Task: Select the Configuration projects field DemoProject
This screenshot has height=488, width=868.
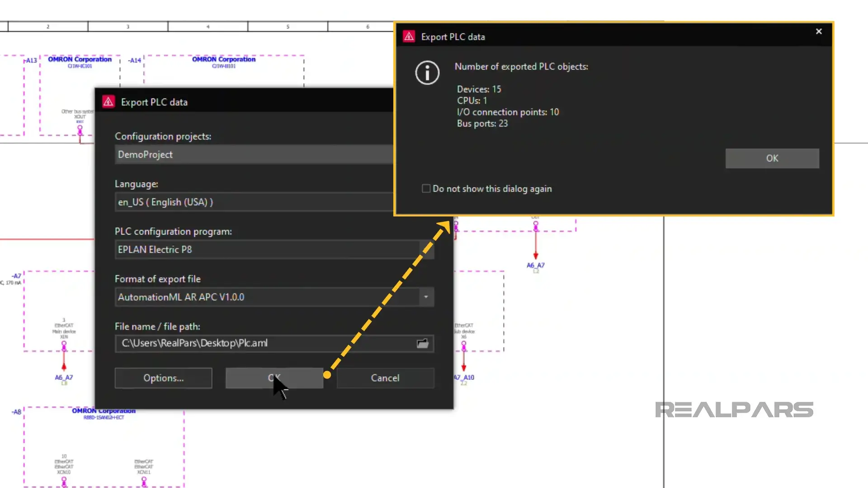Action: tap(254, 155)
